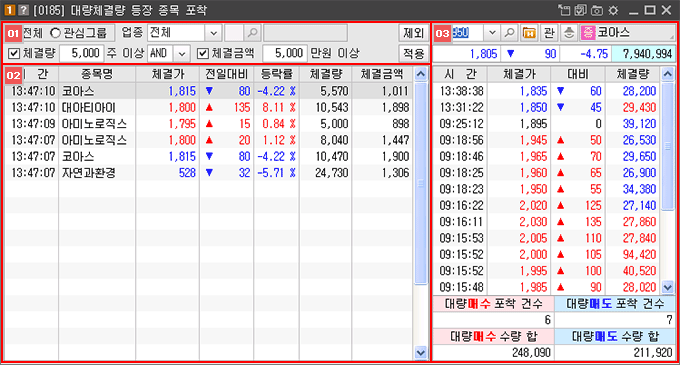Select the 아미노로직스 row at 13:47:09

coord(209,124)
